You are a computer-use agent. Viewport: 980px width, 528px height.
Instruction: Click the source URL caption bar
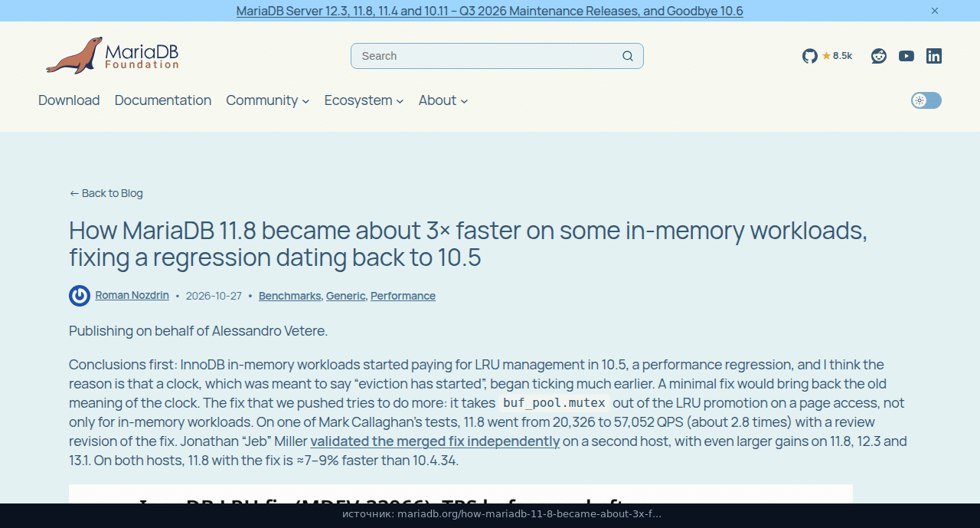[x=490, y=515]
